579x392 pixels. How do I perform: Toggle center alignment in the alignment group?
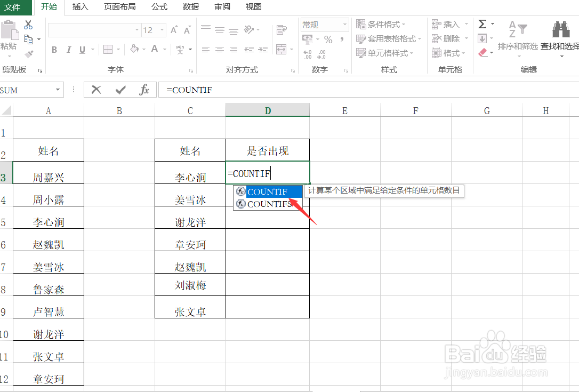click(x=219, y=49)
